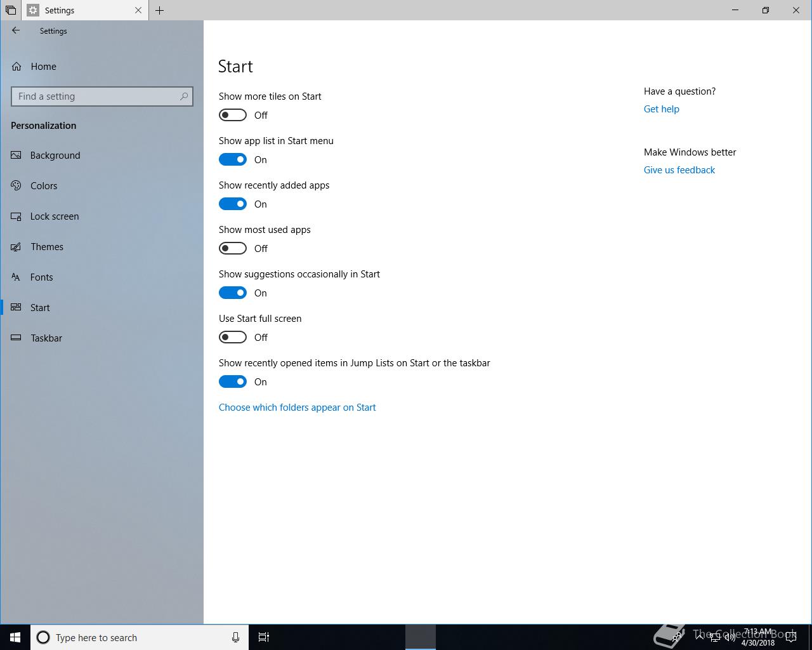Click the Cortana circle icon

tap(43, 637)
